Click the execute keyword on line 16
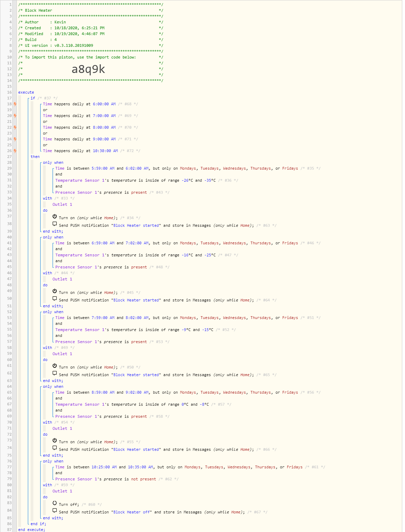 (x=26, y=92)
